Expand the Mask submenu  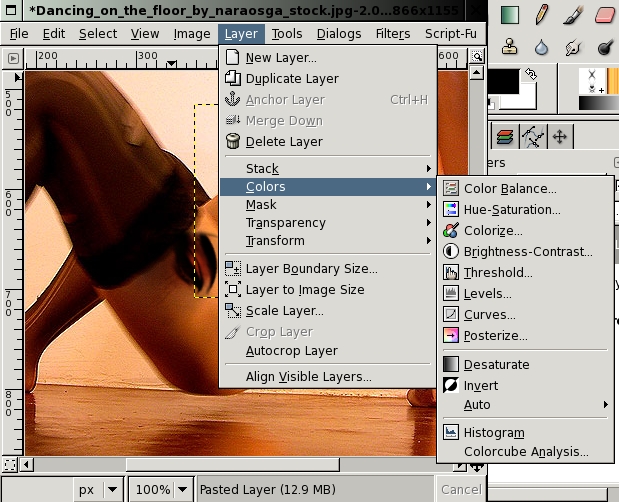click(x=328, y=204)
